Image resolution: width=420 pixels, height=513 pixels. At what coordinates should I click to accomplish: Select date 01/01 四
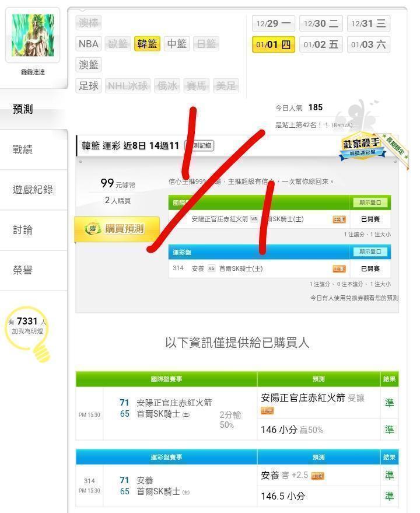(274, 44)
